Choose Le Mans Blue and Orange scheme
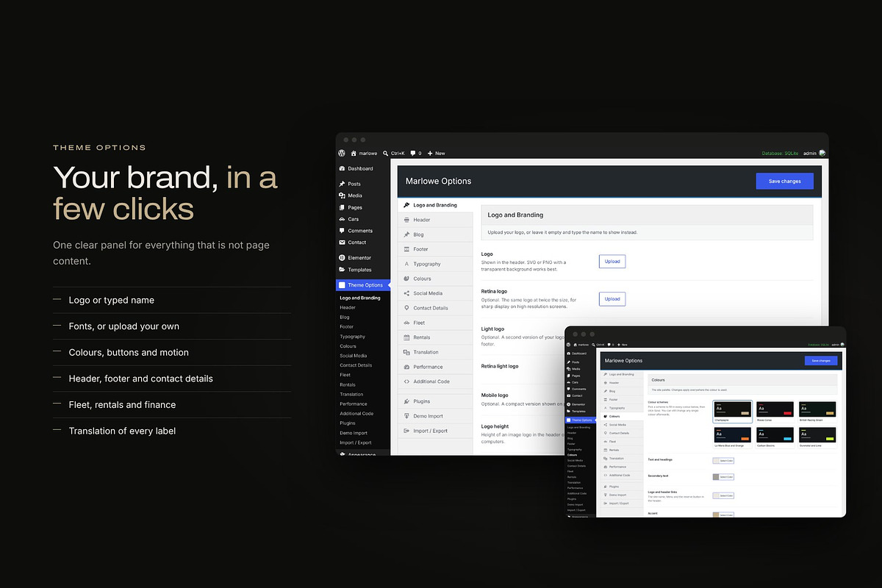This screenshot has width=882, height=588. [733, 437]
